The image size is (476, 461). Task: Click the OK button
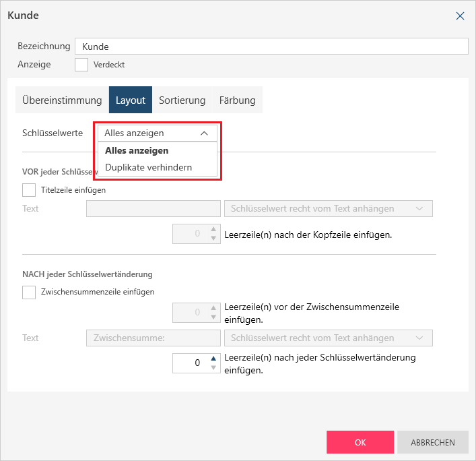pyautogui.click(x=360, y=443)
